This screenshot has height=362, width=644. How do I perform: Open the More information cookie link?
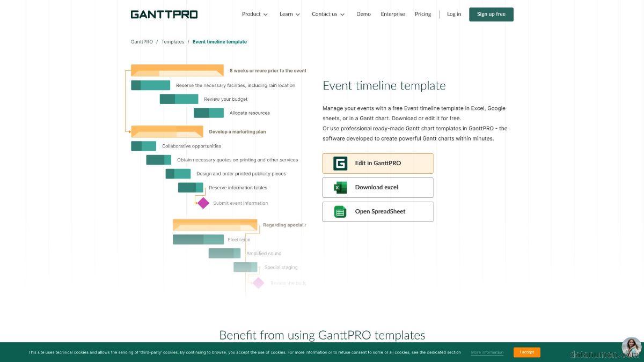(x=487, y=353)
